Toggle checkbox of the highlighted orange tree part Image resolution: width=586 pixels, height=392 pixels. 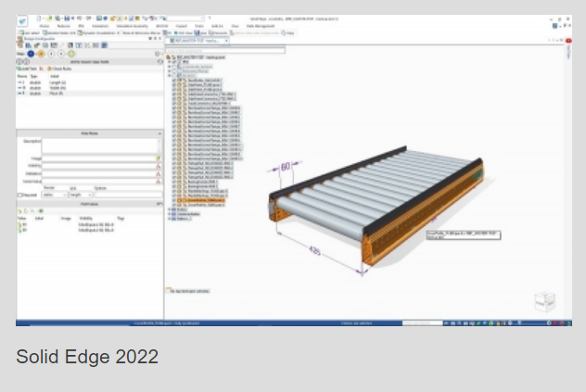tap(173, 200)
